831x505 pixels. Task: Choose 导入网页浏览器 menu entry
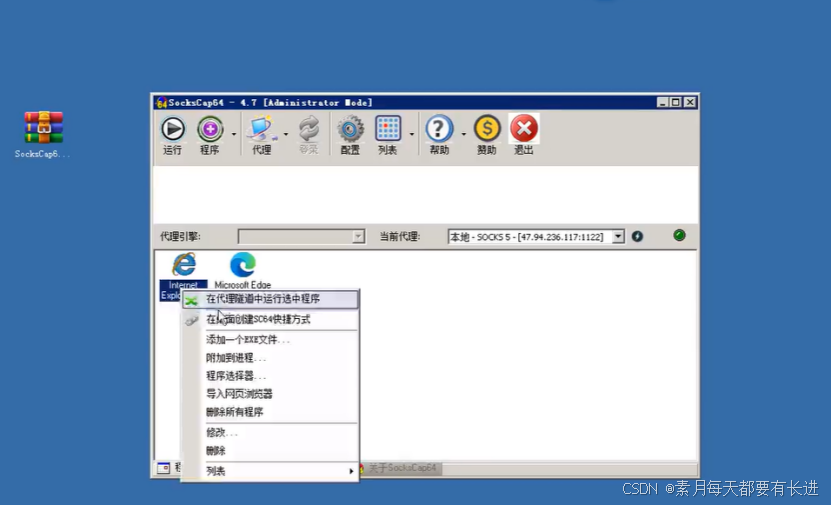pyautogui.click(x=270, y=394)
